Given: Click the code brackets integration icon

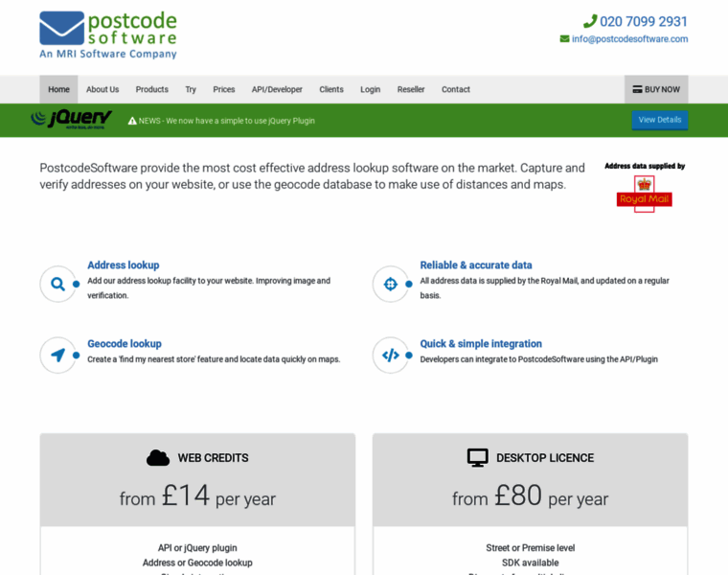Looking at the screenshot, I should click(391, 356).
